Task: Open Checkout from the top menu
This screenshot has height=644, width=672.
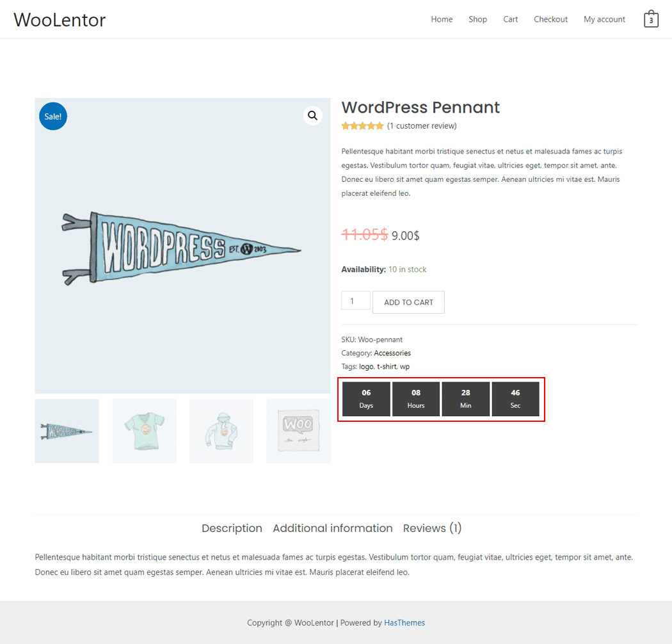Action: 550,19
